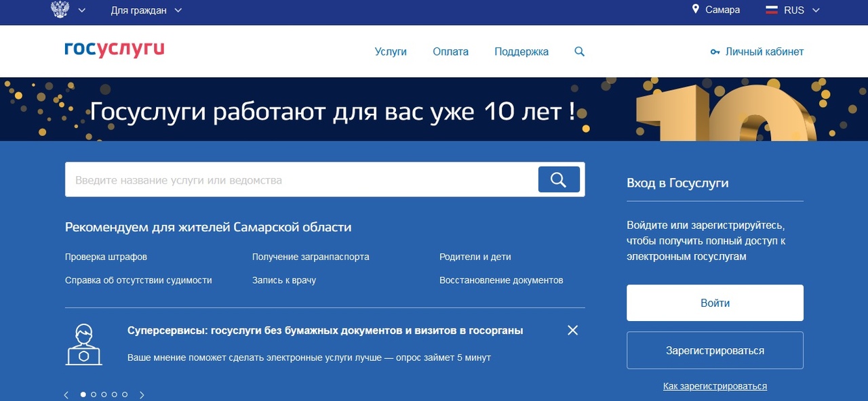Open the Поддержка menu item
The width and height of the screenshot is (868, 401).
(521, 51)
